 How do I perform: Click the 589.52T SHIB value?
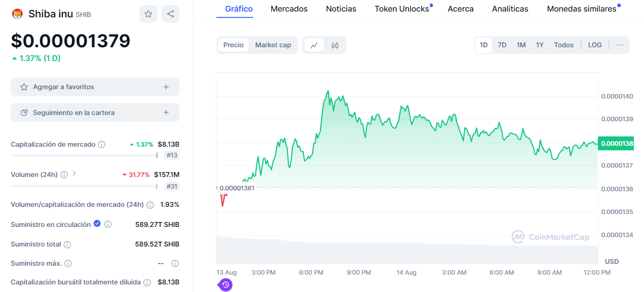tap(157, 244)
